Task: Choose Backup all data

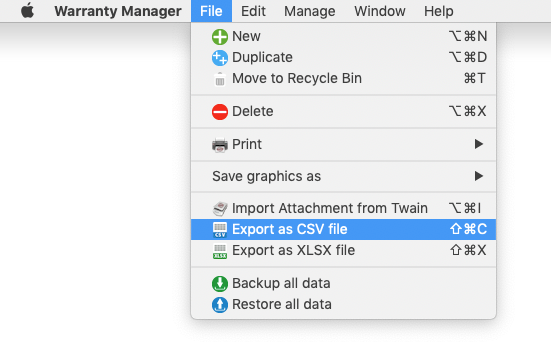Action: [343, 283]
